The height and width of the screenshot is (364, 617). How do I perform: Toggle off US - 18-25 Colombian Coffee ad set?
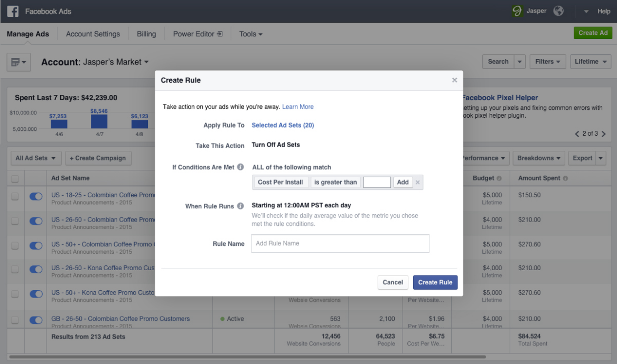pyautogui.click(x=36, y=196)
